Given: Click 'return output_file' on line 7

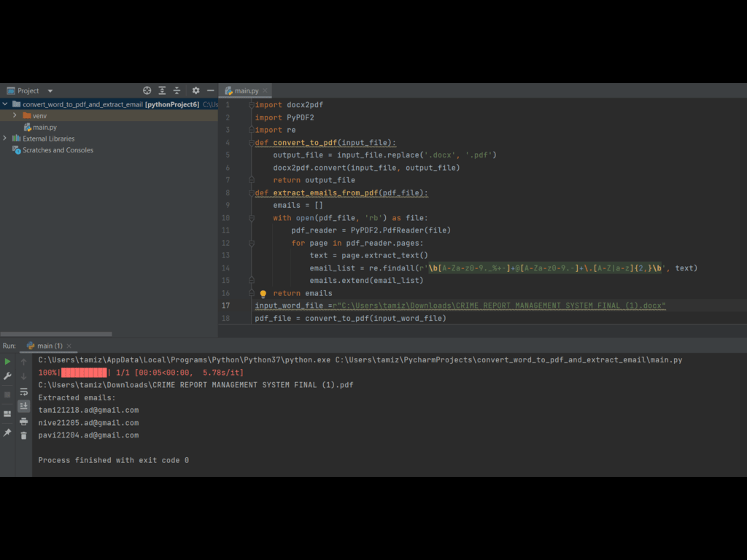Looking at the screenshot, I should 314,180.
